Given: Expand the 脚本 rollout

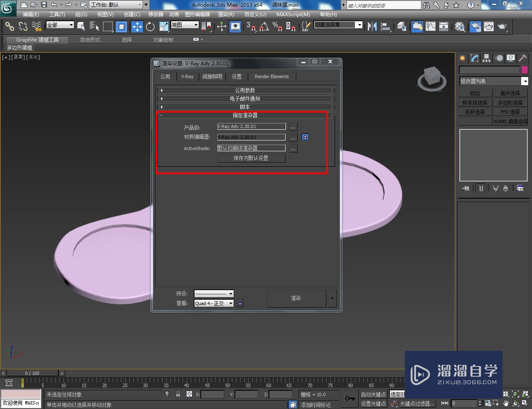Looking at the screenshot, I should [x=245, y=107].
